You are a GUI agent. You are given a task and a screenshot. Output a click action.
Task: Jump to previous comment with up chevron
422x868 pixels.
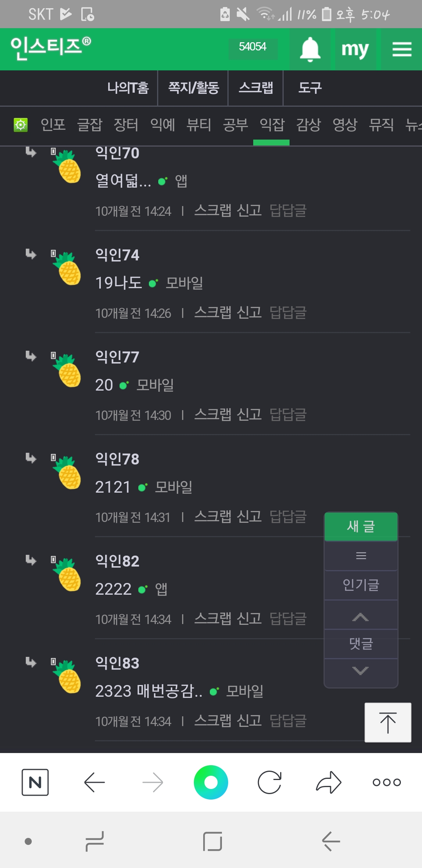pyautogui.click(x=361, y=617)
